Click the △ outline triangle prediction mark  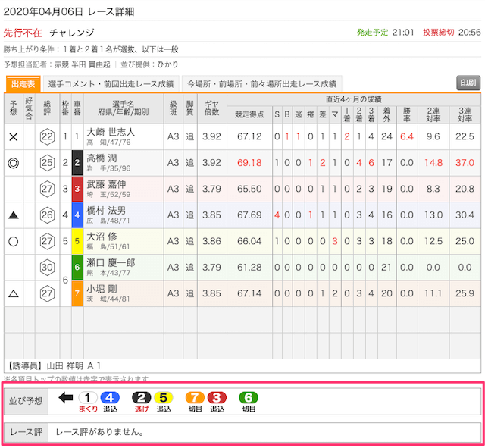click(x=13, y=293)
